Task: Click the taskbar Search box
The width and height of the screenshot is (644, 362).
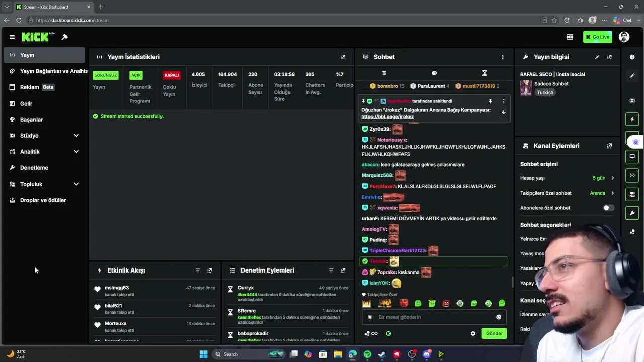Action: [x=249, y=354]
